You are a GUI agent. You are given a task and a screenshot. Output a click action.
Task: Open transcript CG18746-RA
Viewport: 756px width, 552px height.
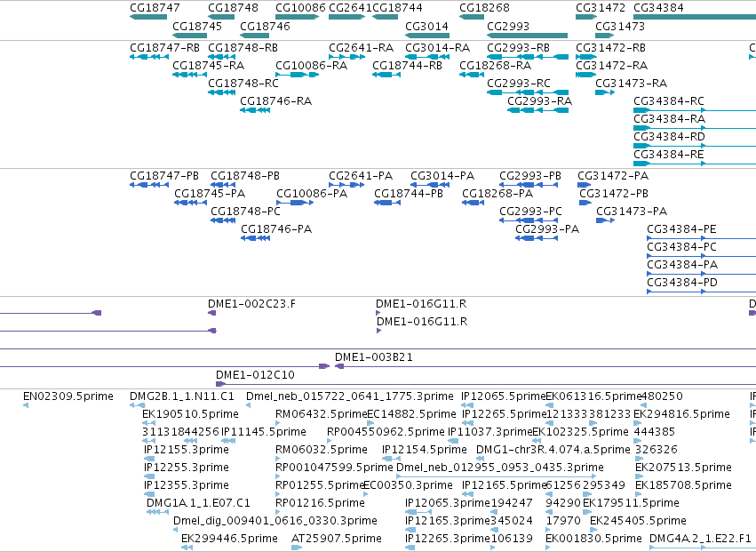pyautogui.click(x=276, y=101)
